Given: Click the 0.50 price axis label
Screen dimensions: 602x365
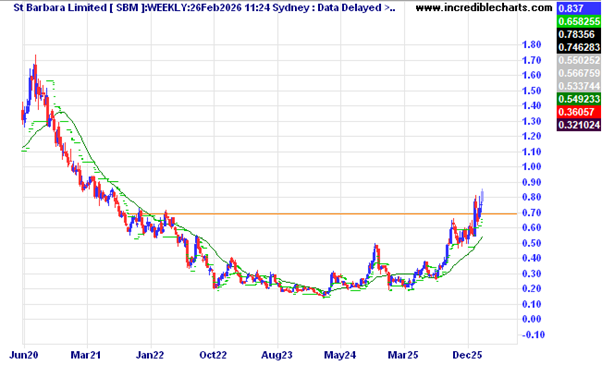Looking at the screenshot, I should (x=531, y=243).
